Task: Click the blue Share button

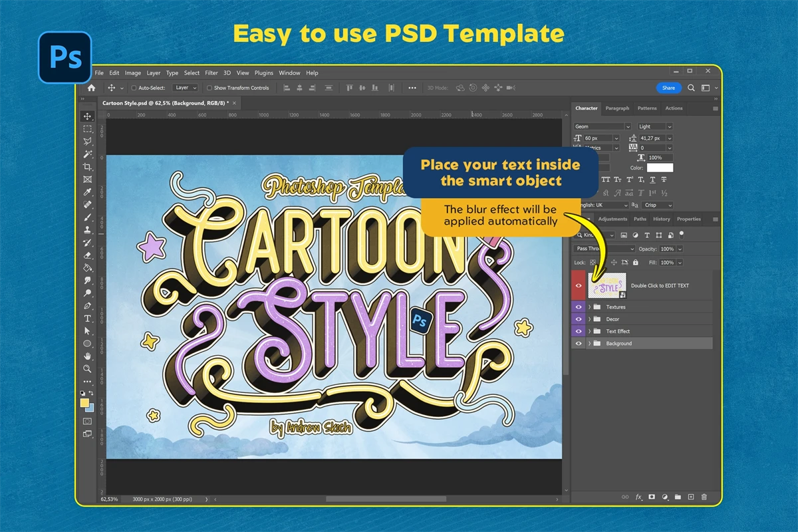Action: 668,88
